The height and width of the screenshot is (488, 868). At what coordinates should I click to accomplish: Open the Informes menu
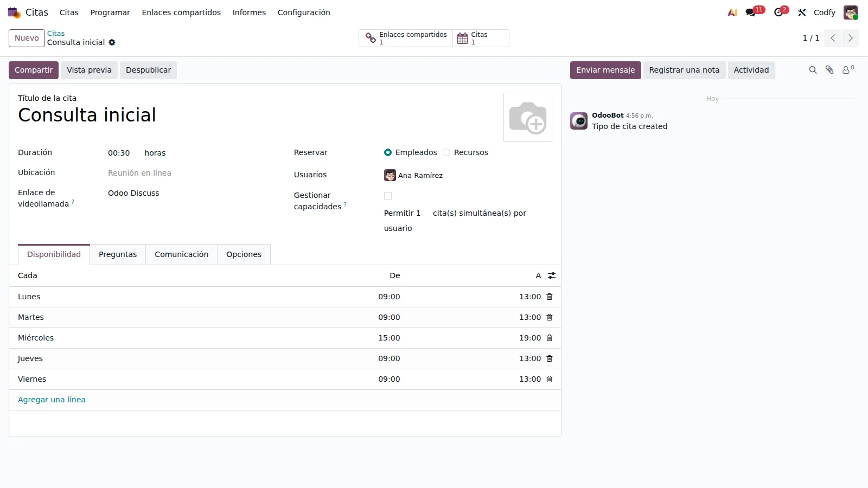click(x=249, y=12)
